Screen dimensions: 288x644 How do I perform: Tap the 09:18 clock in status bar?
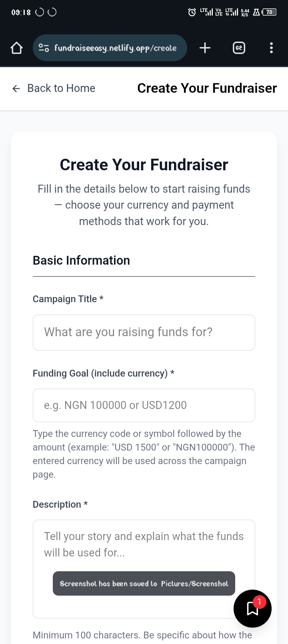21,12
